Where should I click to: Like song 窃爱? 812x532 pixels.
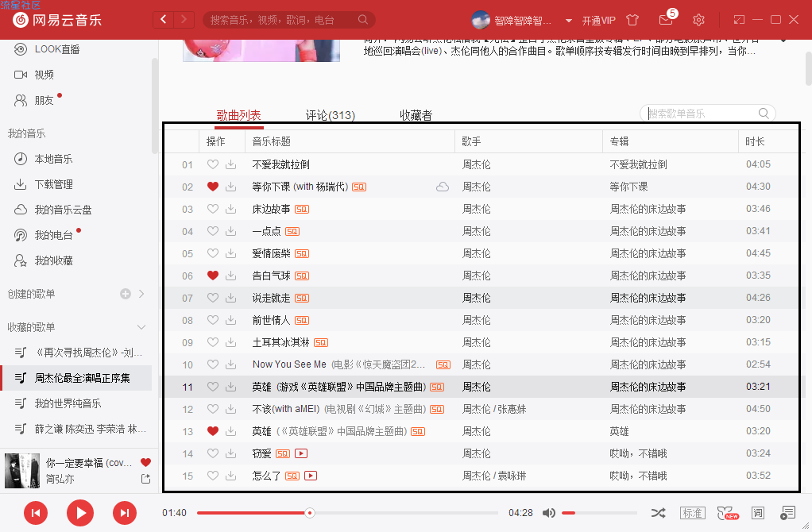[213, 454]
